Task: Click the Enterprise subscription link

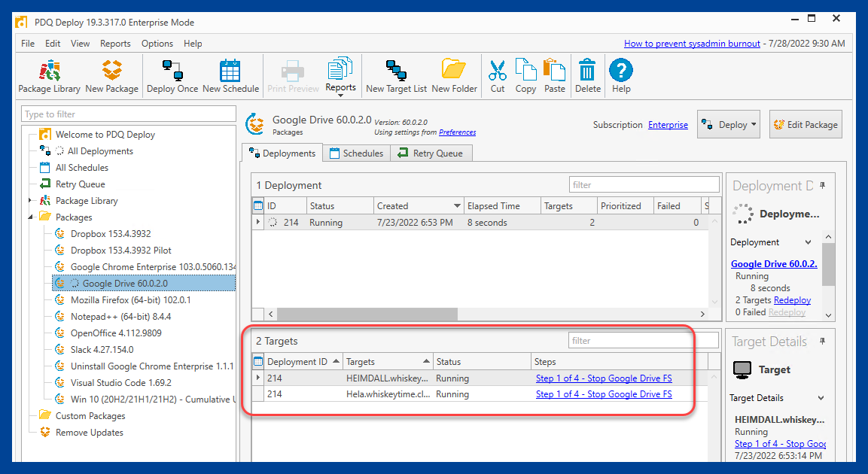Action: click(669, 125)
